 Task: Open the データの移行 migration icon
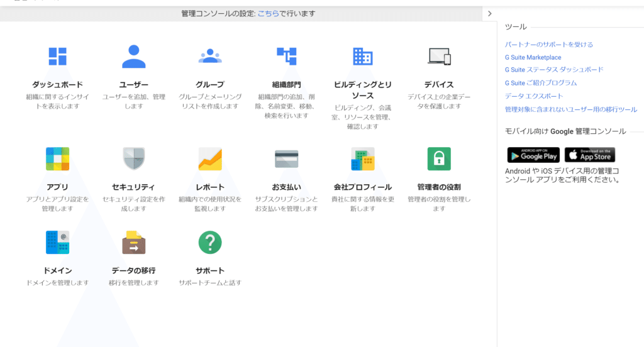click(x=133, y=242)
